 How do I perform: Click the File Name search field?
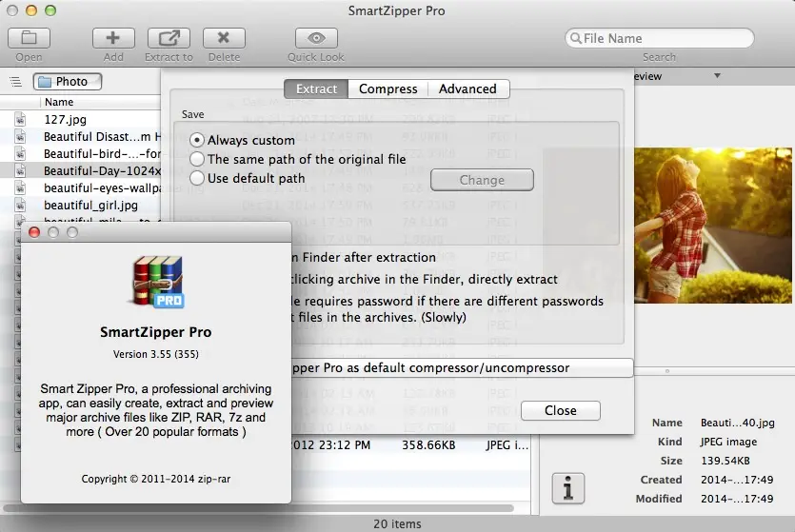click(659, 38)
